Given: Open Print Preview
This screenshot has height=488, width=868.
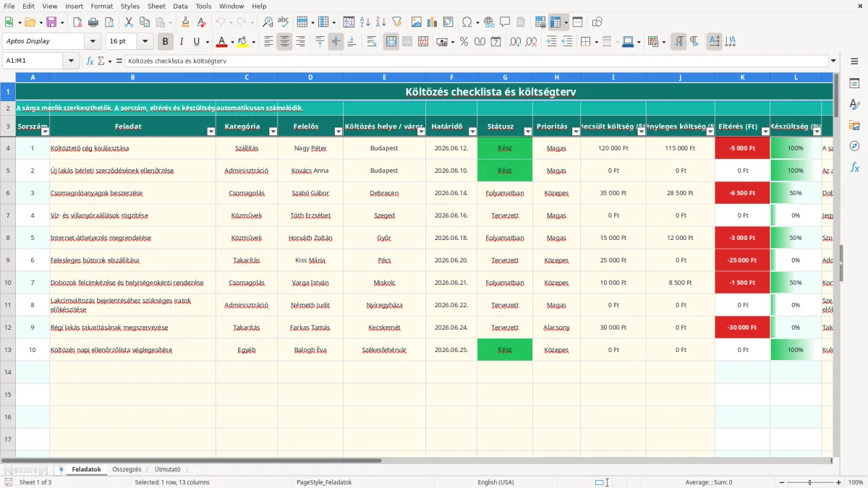Looking at the screenshot, I should click(108, 22).
